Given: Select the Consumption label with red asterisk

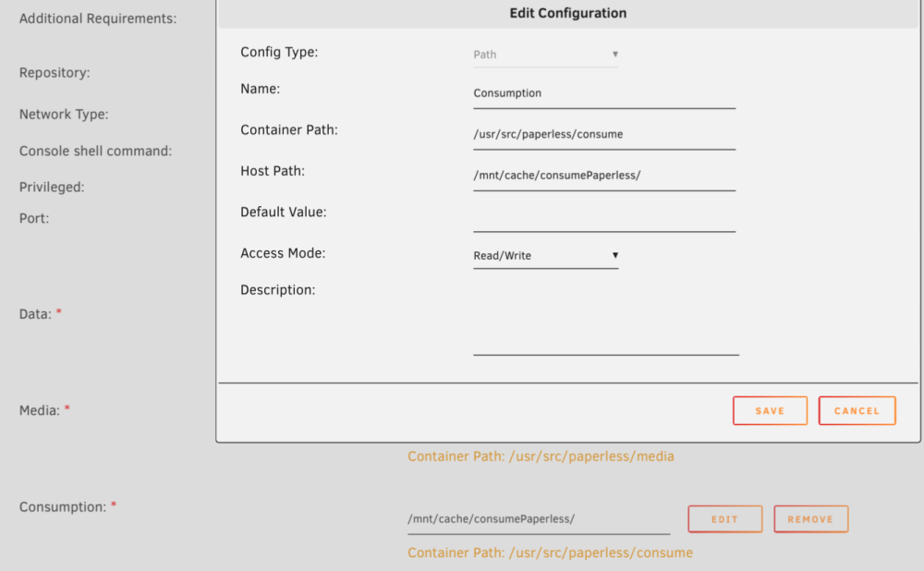Looking at the screenshot, I should (x=67, y=506).
